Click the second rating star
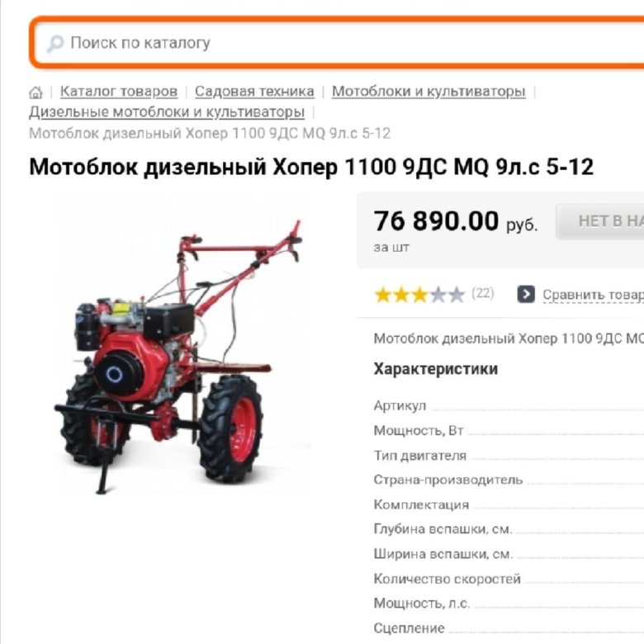The width and height of the screenshot is (644, 644). (401, 295)
